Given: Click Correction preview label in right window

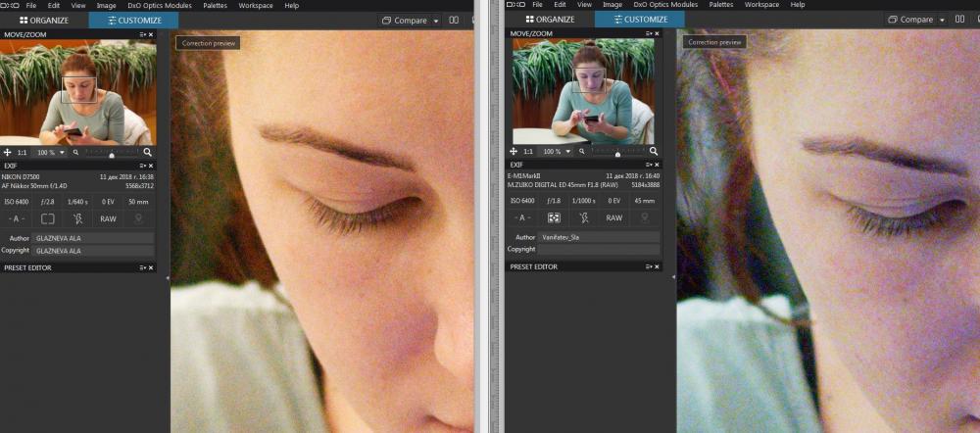Looking at the screenshot, I should click(714, 42).
